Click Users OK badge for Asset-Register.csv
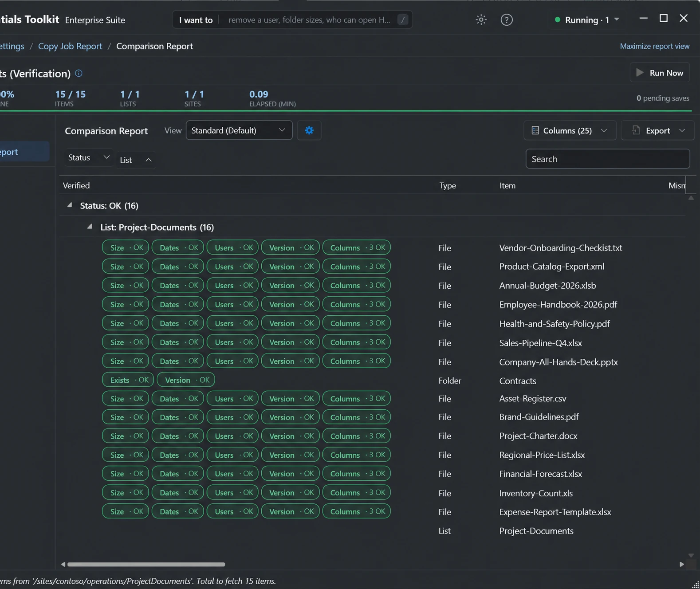Viewport: 700px width, 589px height. click(x=232, y=398)
